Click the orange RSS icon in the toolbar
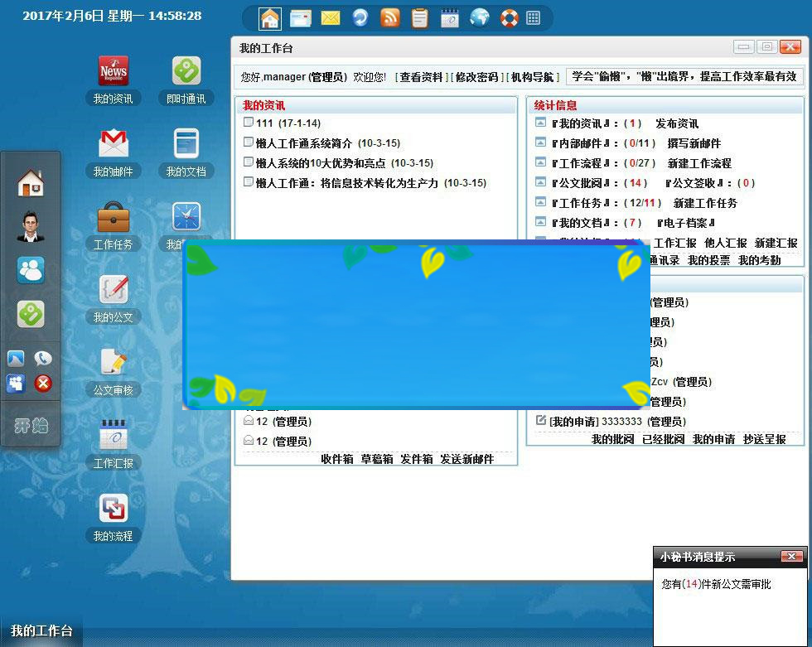 [389, 17]
